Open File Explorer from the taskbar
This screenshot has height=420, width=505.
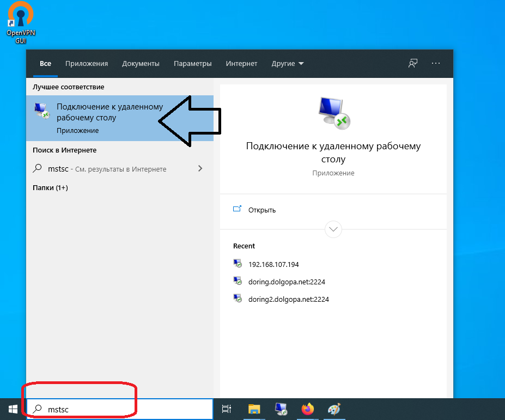coord(254,409)
